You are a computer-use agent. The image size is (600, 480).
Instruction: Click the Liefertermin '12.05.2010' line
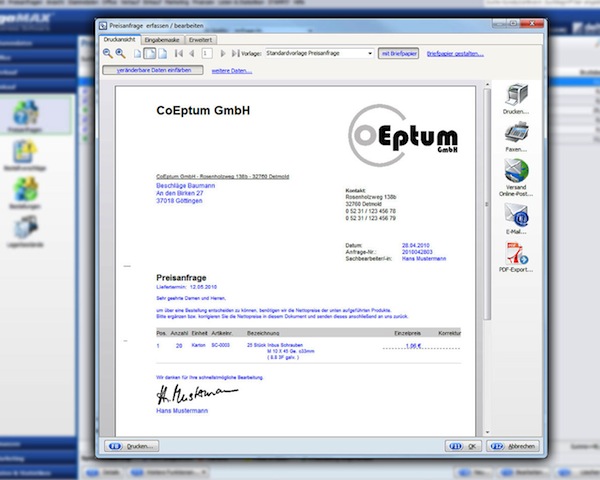pyautogui.click(x=187, y=287)
